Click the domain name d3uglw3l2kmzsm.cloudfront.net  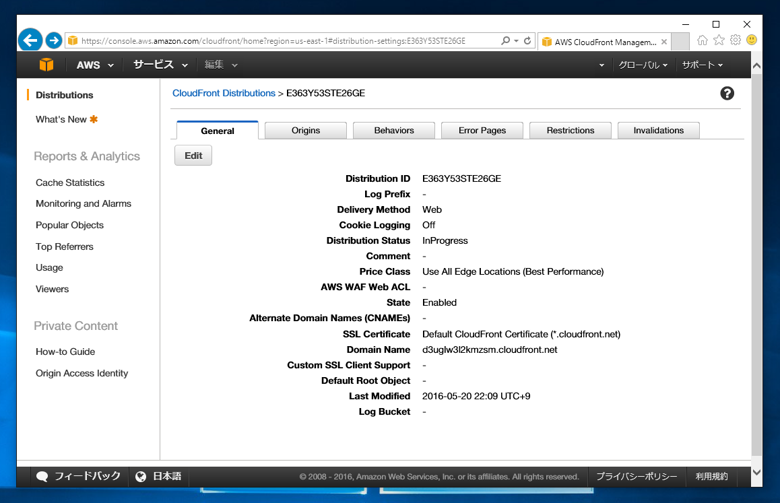(489, 349)
